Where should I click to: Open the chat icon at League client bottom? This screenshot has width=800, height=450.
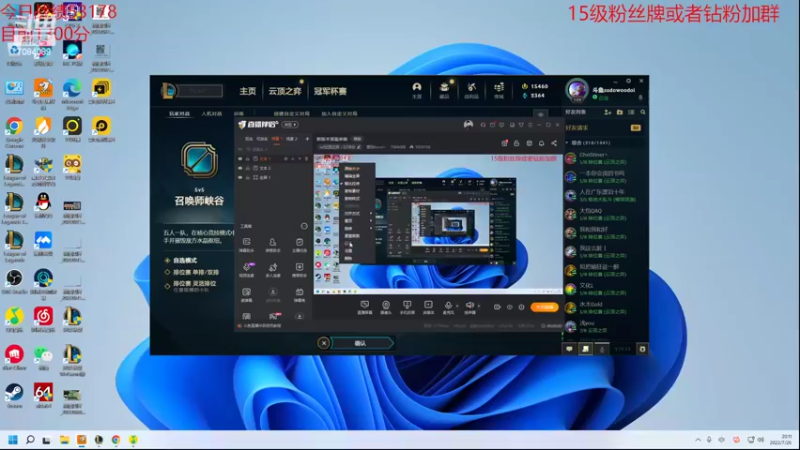pos(569,349)
